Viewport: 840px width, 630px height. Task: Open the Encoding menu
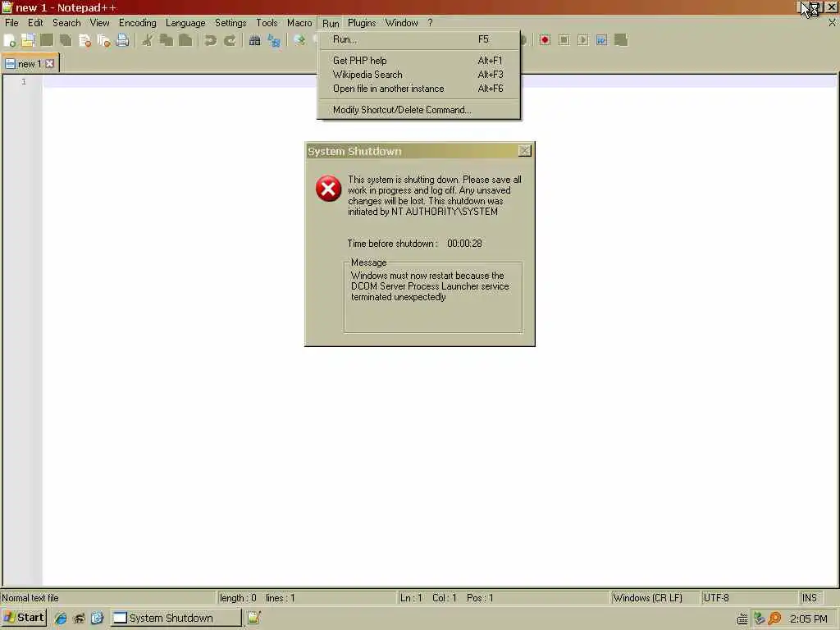coord(138,23)
